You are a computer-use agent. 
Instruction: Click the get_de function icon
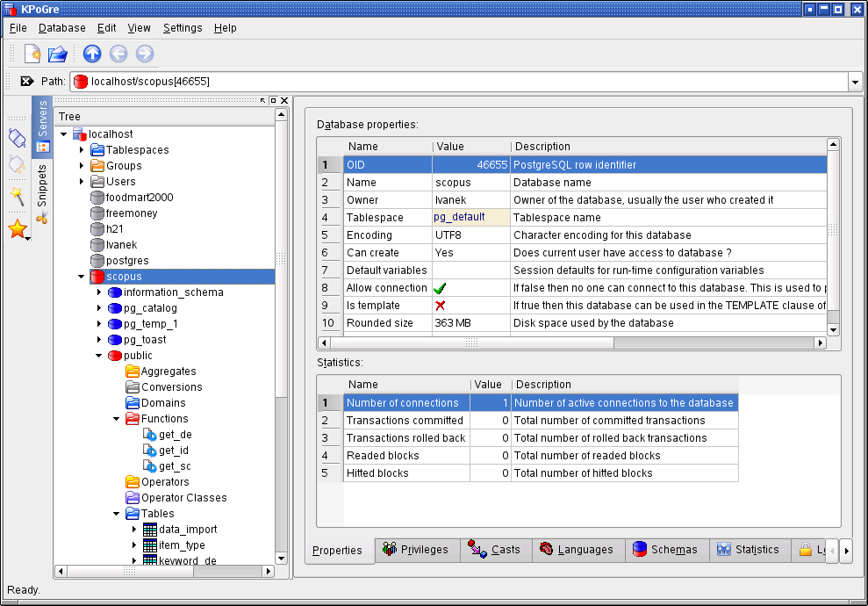pos(149,435)
